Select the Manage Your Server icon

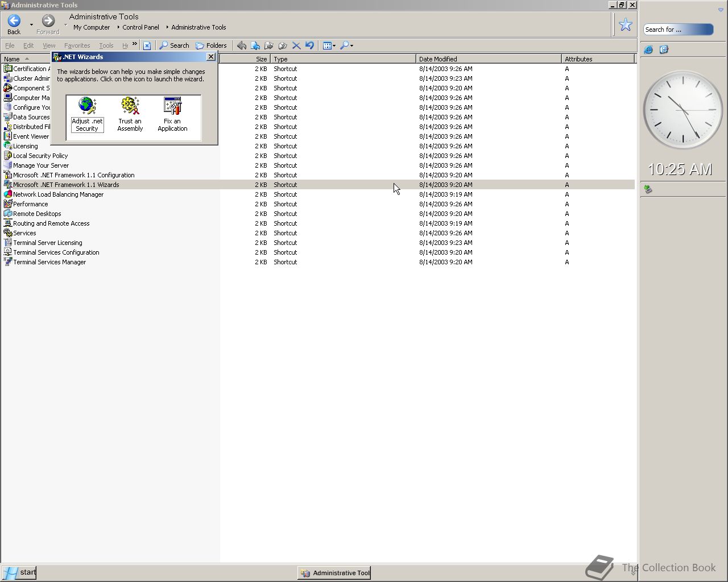(8, 165)
